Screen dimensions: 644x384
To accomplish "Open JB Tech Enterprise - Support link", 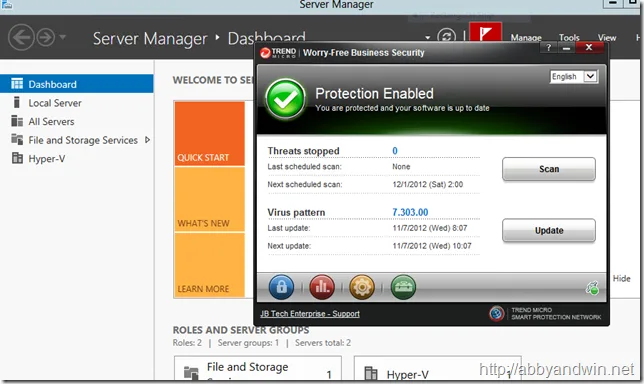I will (310, 314).
